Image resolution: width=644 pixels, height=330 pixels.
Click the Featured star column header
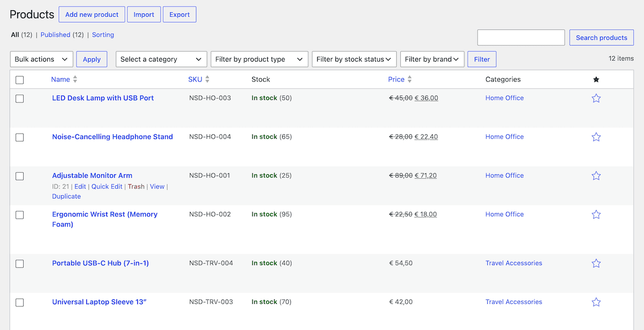[596, 79]
